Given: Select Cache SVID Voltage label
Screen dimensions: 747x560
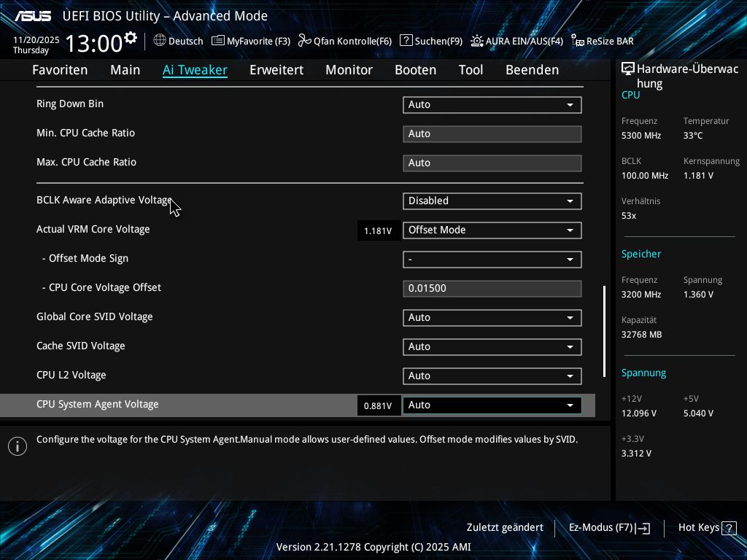Looking at the screenshot, I should click(x=81, y=346).
